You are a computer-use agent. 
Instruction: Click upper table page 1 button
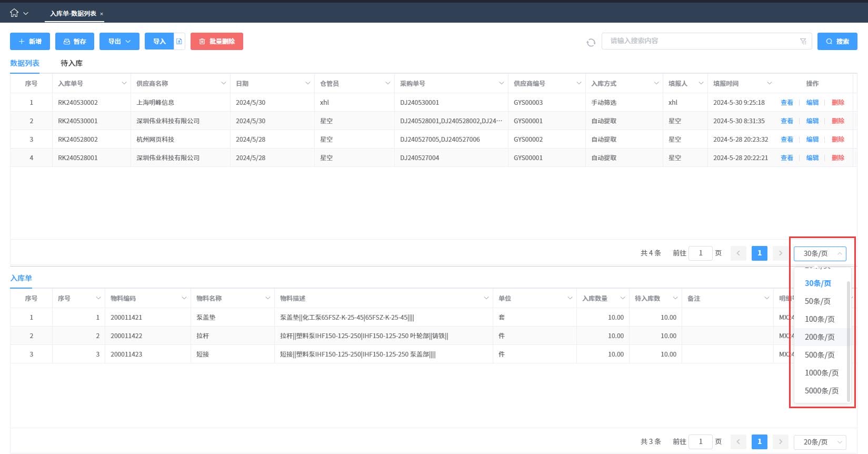point(760,253)
